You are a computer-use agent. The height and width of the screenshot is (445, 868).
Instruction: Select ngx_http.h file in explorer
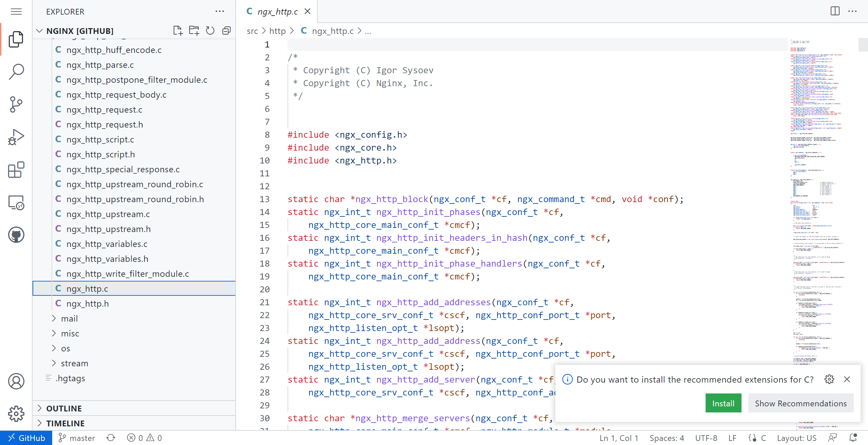[87, 304]
